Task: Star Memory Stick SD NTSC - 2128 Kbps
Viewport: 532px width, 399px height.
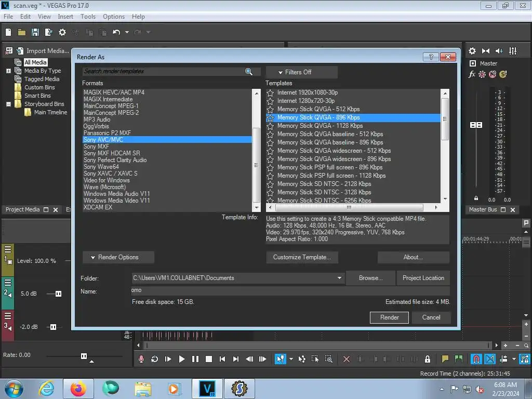Action: 270,184
